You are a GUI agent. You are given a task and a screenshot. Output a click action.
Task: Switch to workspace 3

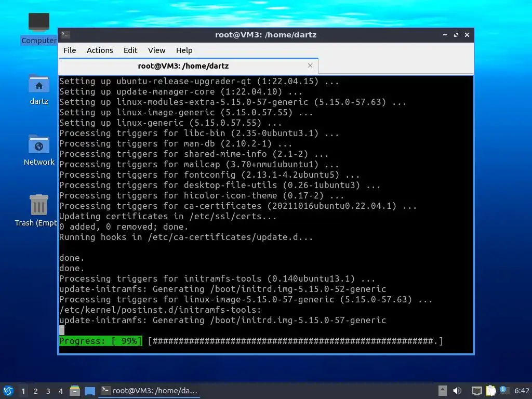[48, 391]
